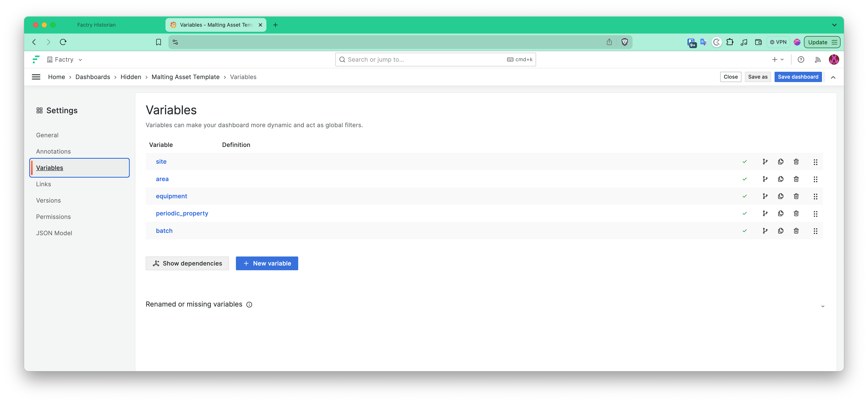Click drag handle on periodic_property row
Screen dimensions: 868x403
pos(815,214)
